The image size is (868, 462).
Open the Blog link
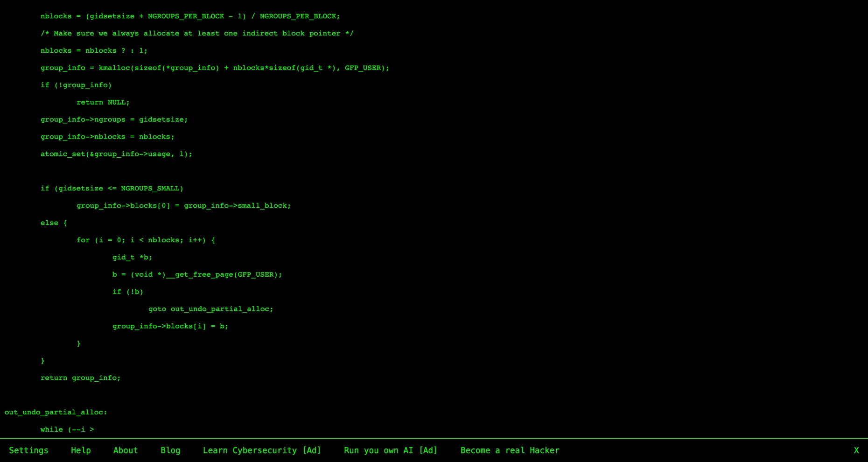click(x=170, y=450)
